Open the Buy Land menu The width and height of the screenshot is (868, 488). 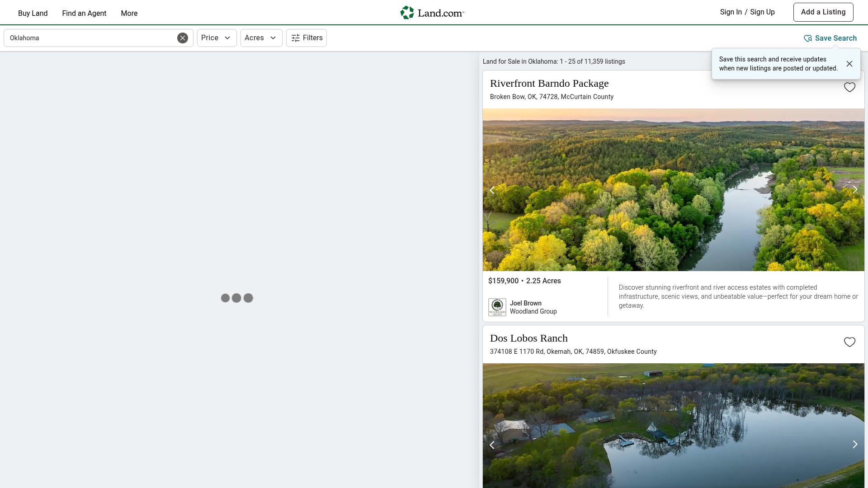[33, 13]
